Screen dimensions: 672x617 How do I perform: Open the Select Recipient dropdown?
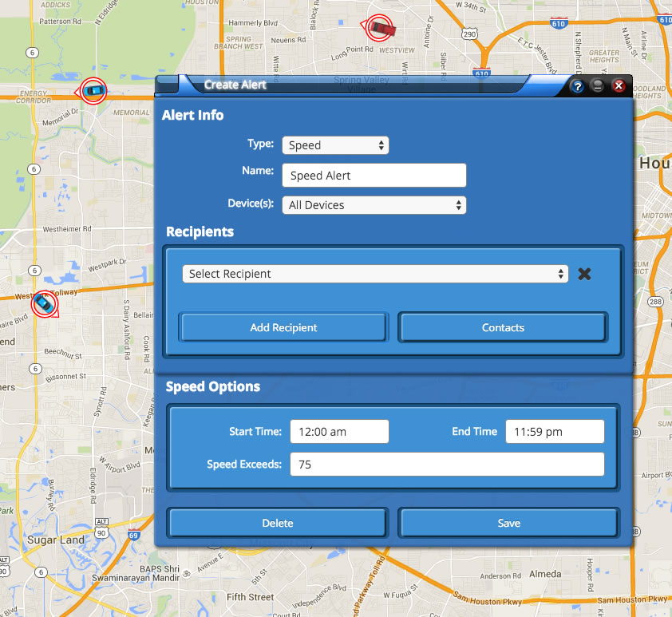(x=375, y=274)
